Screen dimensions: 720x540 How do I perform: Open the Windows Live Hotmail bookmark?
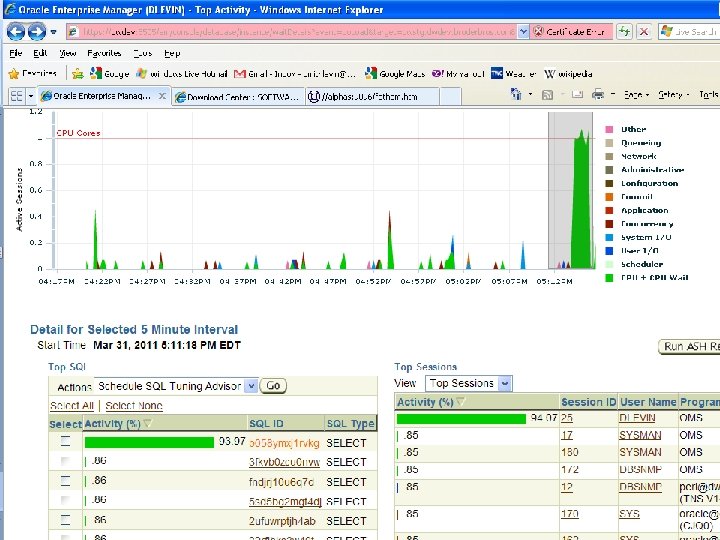182,73
